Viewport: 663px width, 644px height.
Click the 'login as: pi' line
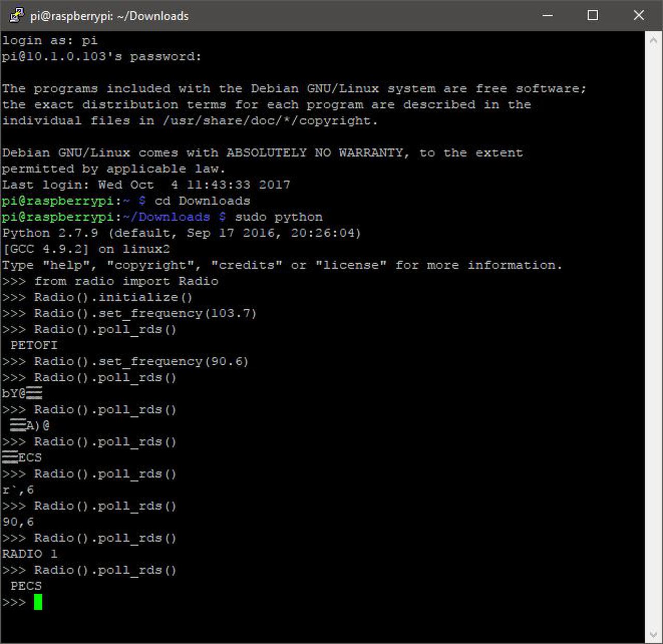pos(50,40)
